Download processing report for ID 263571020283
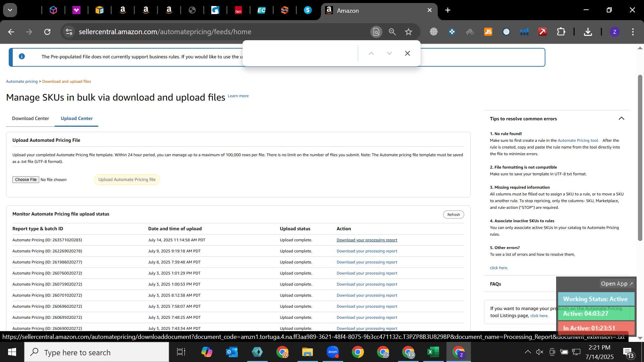644x362 pixels. pyautogui.click(x=367, y=240)
